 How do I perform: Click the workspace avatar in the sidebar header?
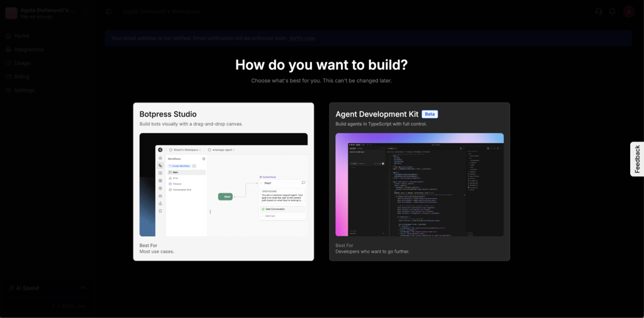pos(11,13)
